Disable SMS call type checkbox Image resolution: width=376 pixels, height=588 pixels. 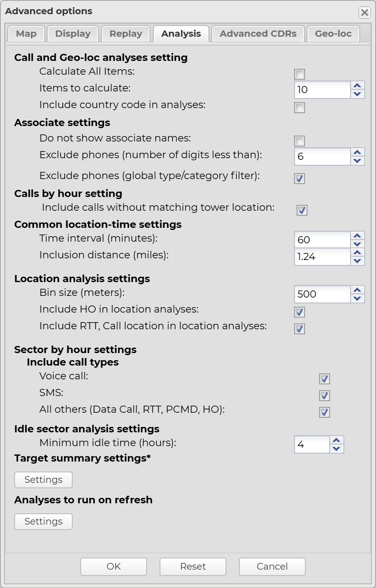coord(325,396)
